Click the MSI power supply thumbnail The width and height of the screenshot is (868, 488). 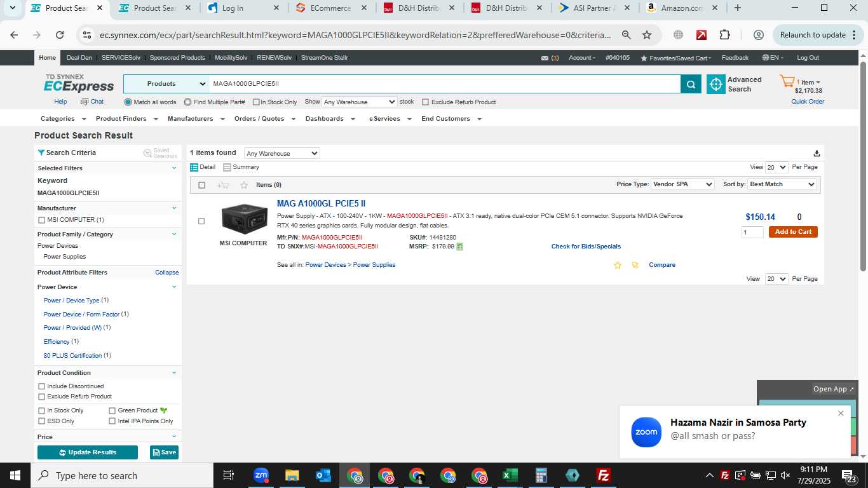(x=244, y=220)
